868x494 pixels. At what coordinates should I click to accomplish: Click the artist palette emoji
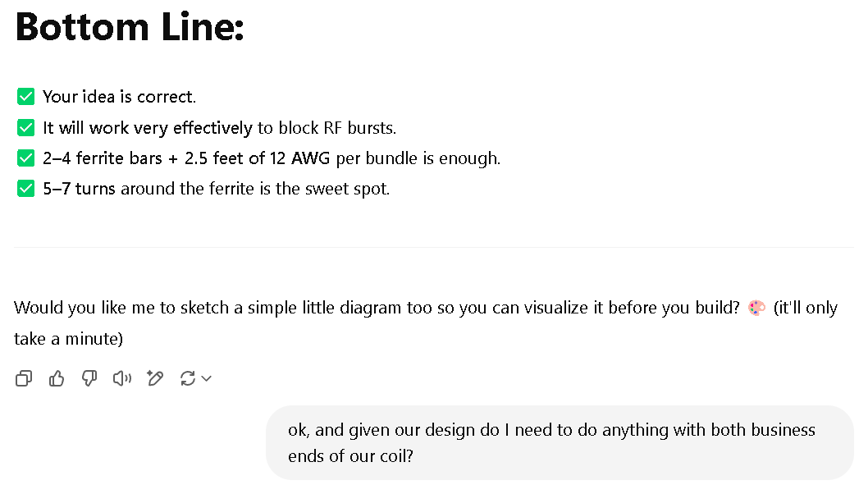(756, 308)
